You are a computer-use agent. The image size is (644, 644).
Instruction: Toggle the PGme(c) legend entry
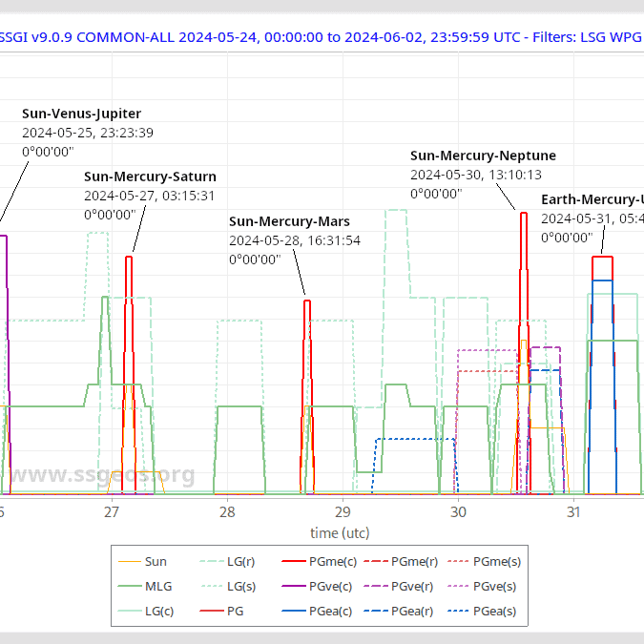tap(319, 561)
